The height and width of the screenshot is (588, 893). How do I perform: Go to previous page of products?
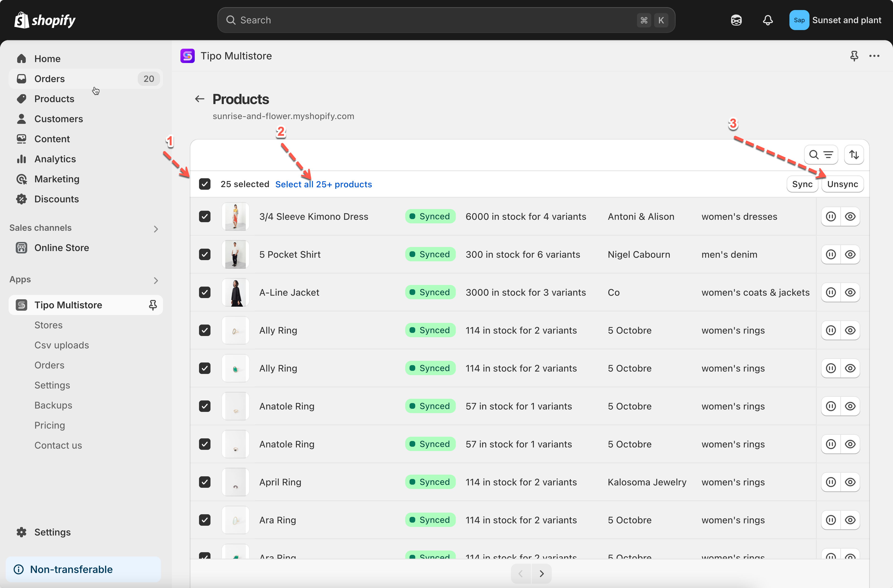[x=521, y=573]
